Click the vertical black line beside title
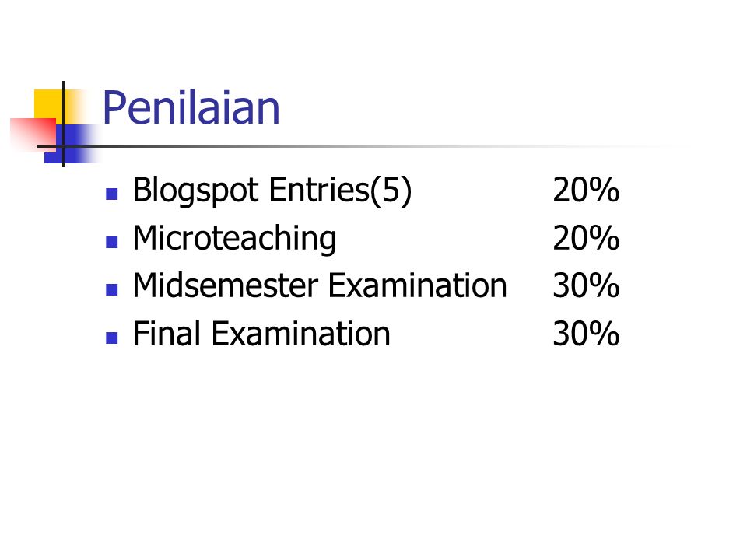Screen dimensions: 747x560 click(63, 124)
